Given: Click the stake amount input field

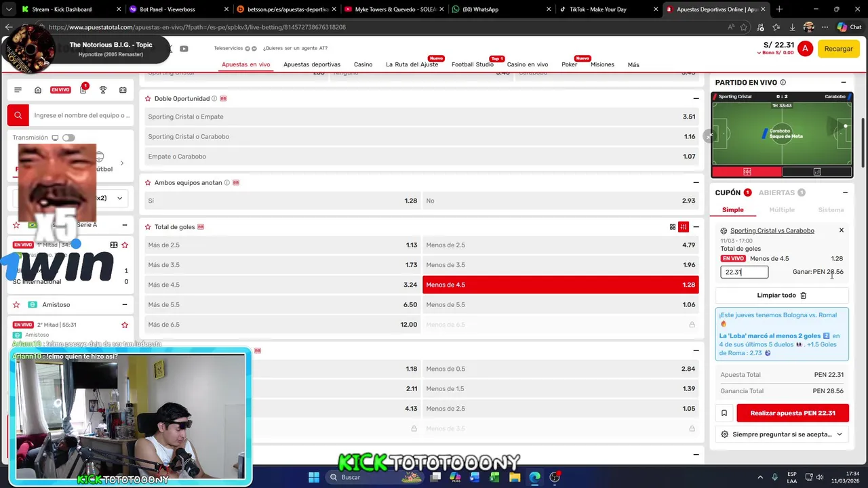Looking at the screenshot, I should pos(744,272).
